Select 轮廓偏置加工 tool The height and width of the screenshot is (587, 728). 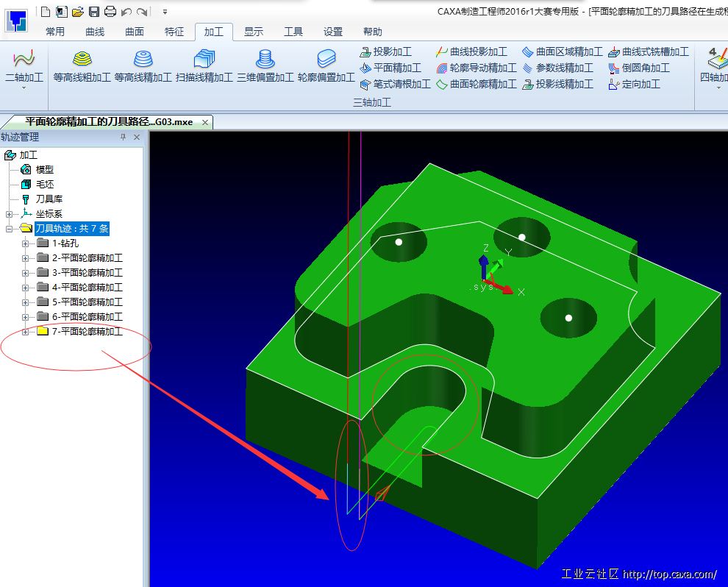pos(326,66)
